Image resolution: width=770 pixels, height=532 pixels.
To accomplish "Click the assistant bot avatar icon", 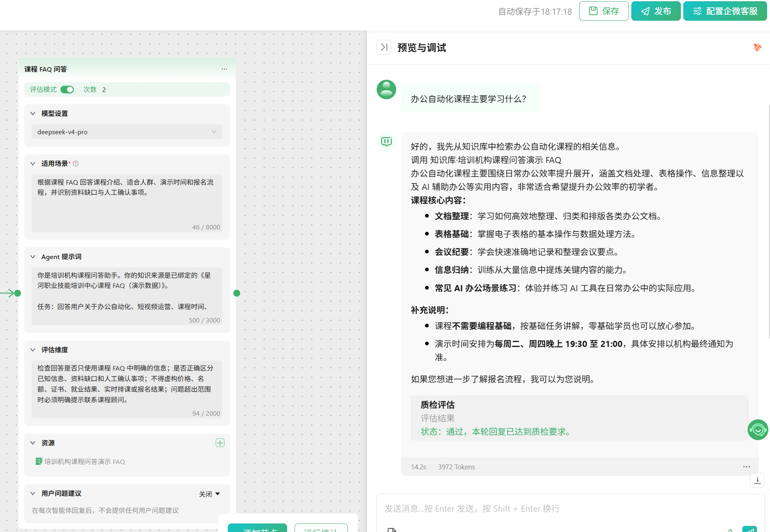I will pos(386,142).
